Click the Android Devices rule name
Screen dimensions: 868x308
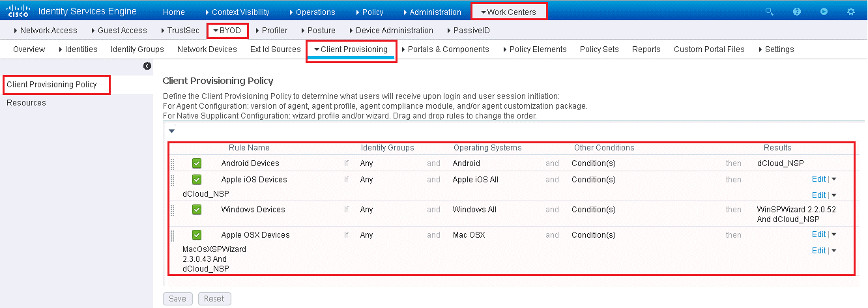[x=250, y=163]
